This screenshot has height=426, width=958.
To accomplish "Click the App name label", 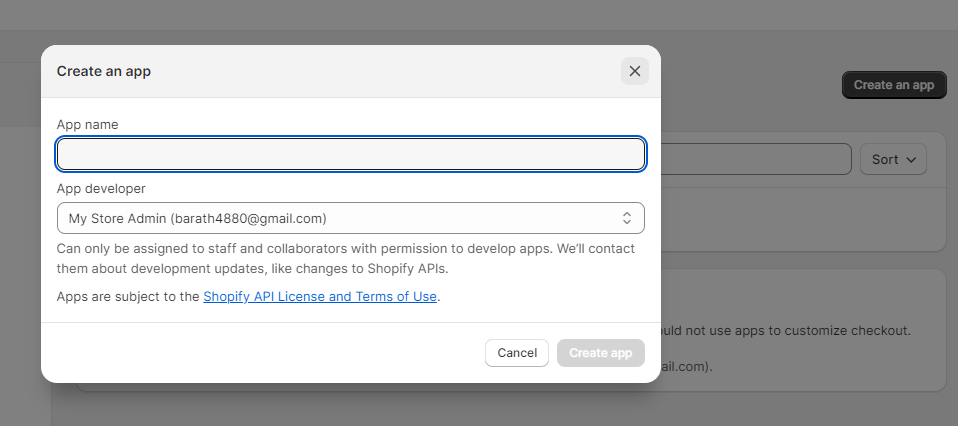I will (x=87, y=125).
